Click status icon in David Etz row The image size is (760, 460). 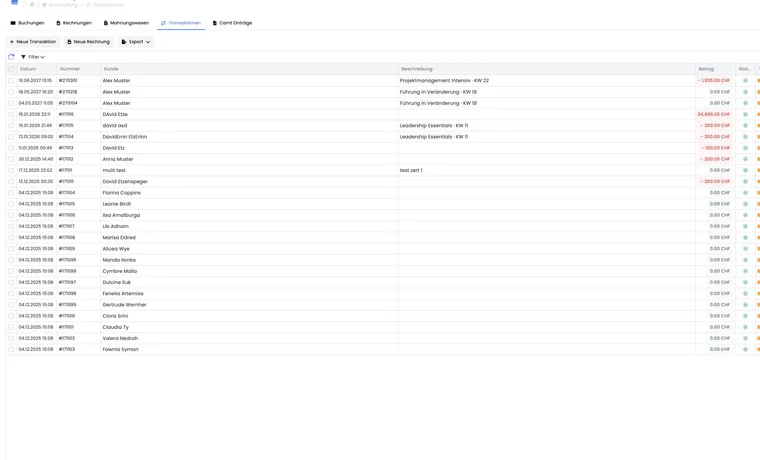745,148
